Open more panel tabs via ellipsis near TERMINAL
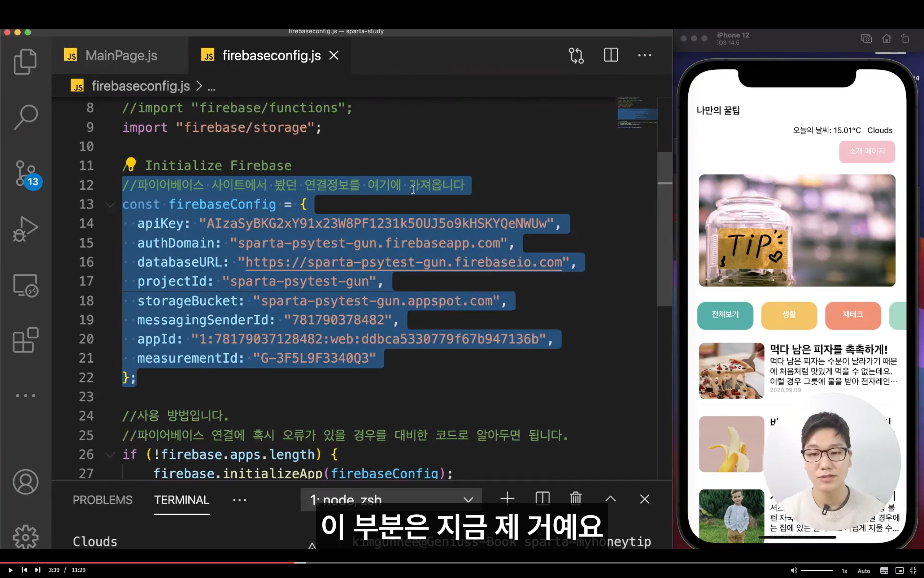 coord(239,500)
